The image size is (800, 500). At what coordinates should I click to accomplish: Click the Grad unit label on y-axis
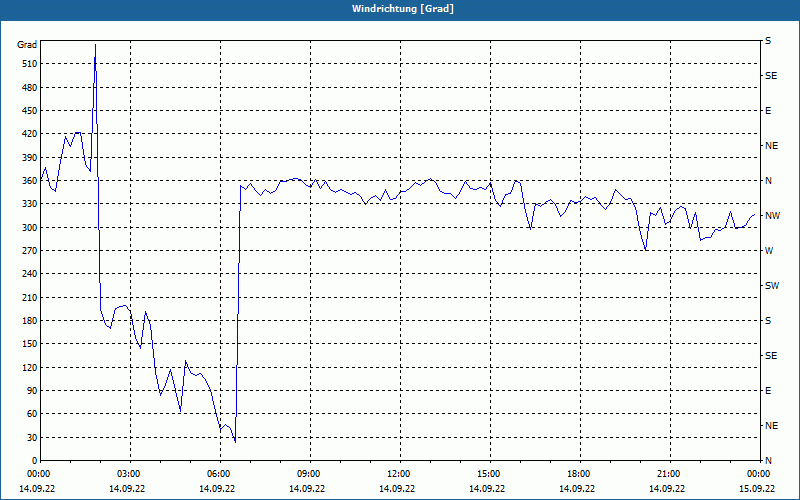tap(27, 45)
